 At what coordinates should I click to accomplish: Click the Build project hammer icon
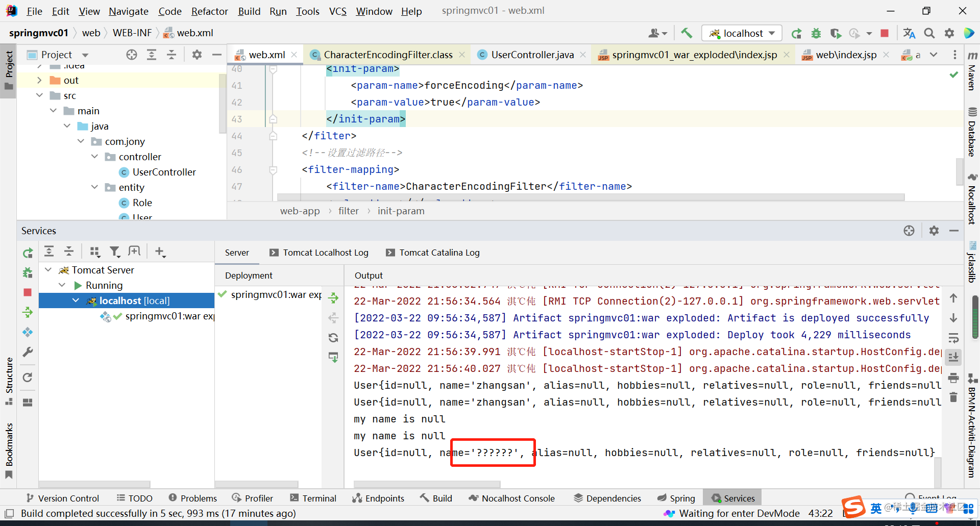click(687, 33)
